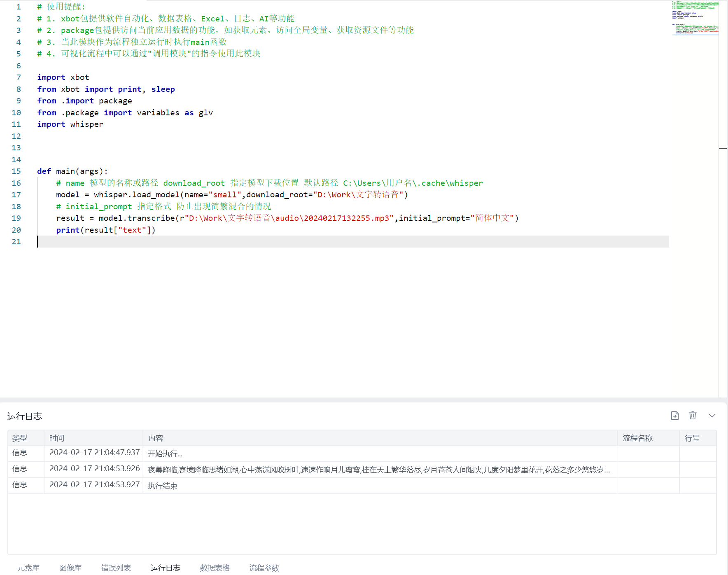Click line number 15 in the gutter
This screenshot has height=575, width=728.
coord(16,171)
